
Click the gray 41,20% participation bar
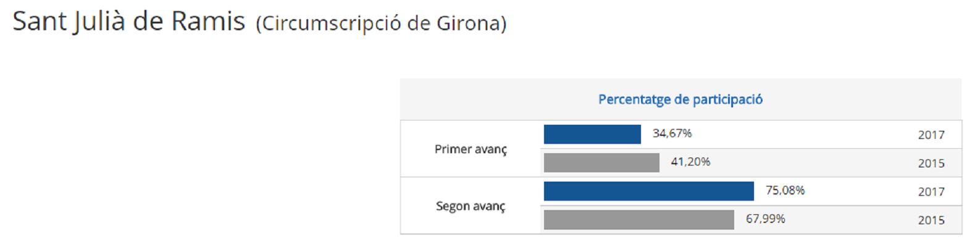601,163
